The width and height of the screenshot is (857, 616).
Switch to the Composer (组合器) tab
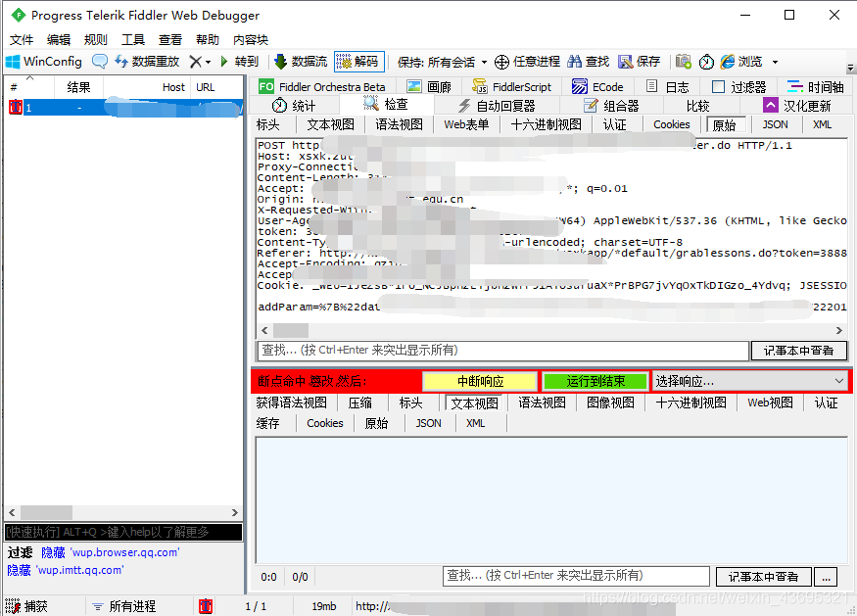pos(611,106)
